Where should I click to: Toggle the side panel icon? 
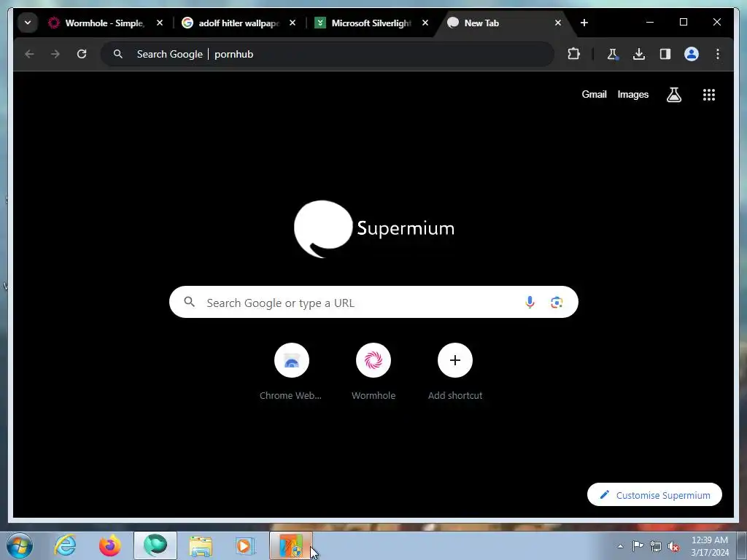pos(665,54)
